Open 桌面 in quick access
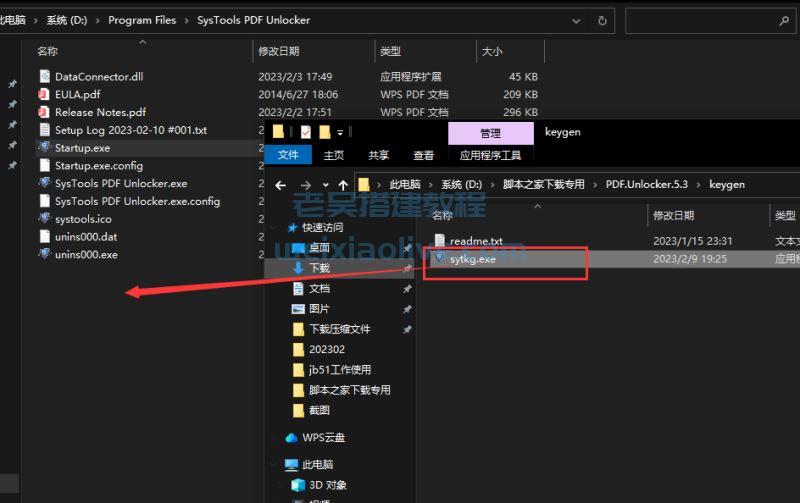 311,248
